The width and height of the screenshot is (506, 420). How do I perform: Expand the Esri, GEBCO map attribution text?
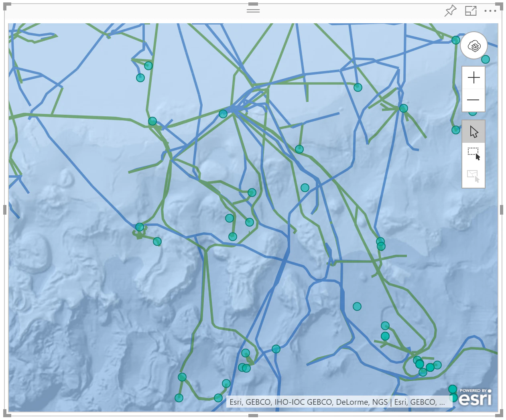pyautogui.click(x=337, y=402)
